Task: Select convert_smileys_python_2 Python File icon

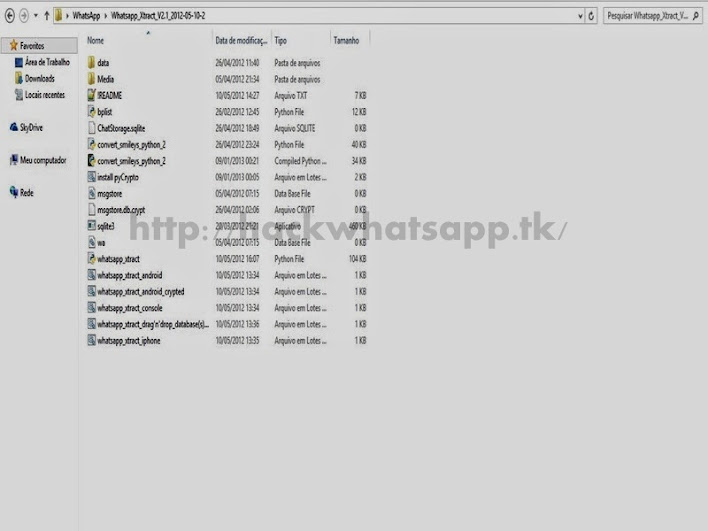Action: click(x=91, y=144)
